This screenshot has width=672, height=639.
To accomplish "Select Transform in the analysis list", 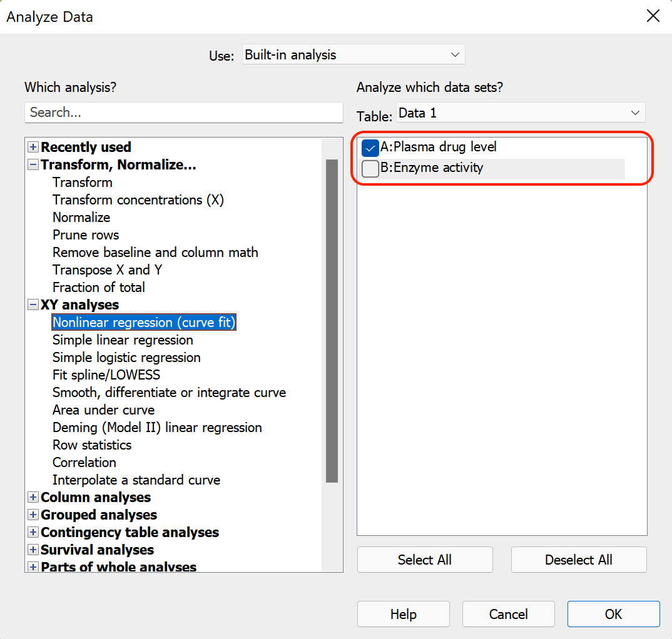I will [83, 183].
